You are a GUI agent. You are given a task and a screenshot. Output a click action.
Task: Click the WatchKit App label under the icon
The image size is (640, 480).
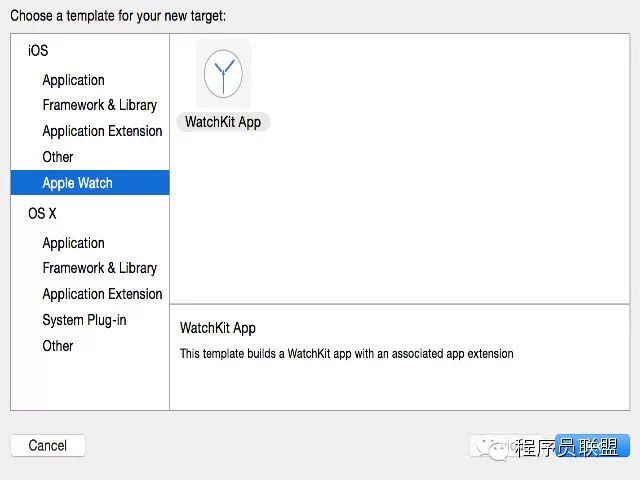pos(223,122)
